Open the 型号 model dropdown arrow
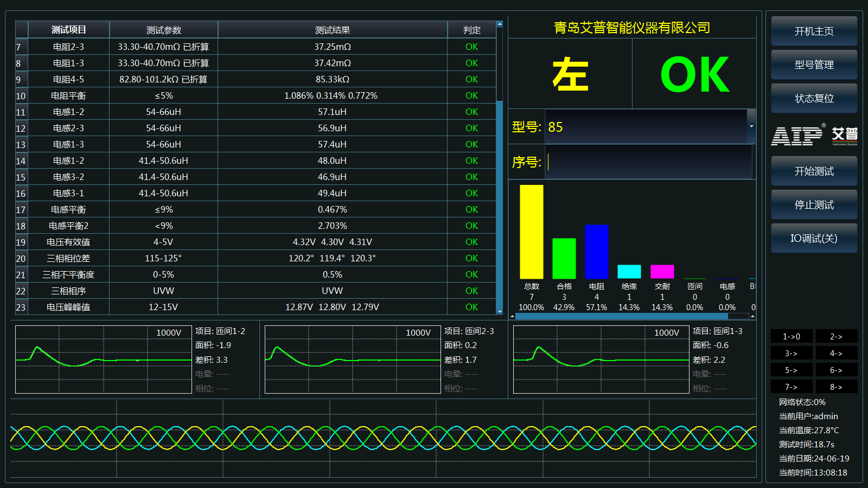 click(751, 127)
